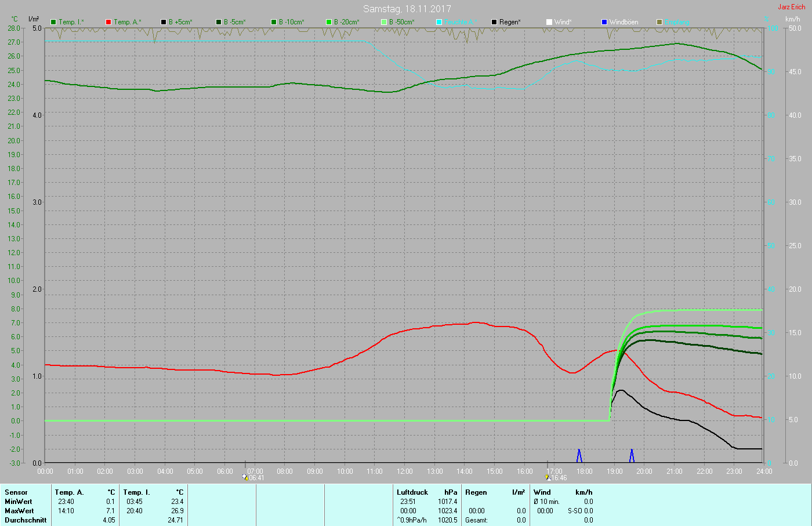Pick the B -20cm legend swatch
The image size is (812, 526).
pos(329,22)
